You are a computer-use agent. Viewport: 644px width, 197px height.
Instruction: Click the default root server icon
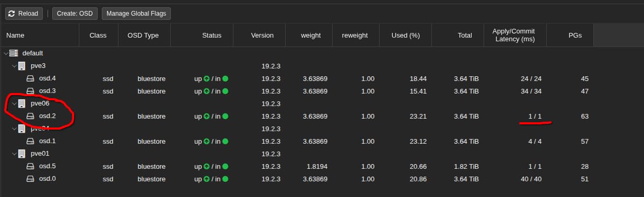pos(14,53)
